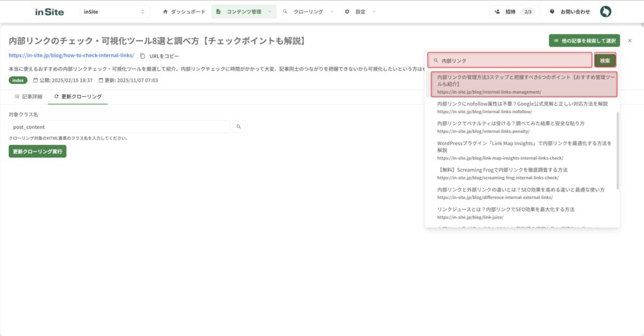Go to ダッシュボード menu

coord(184,11)
